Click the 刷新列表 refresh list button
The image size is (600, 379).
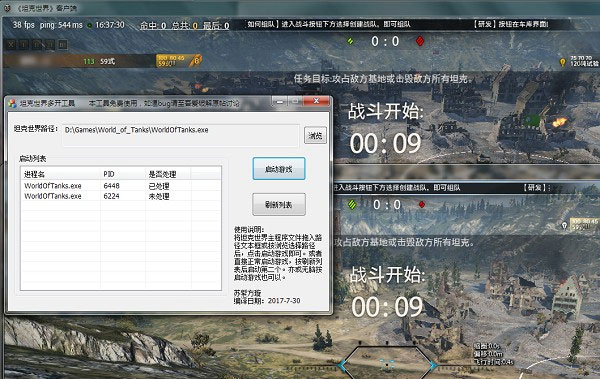click(x=279, y=204)
